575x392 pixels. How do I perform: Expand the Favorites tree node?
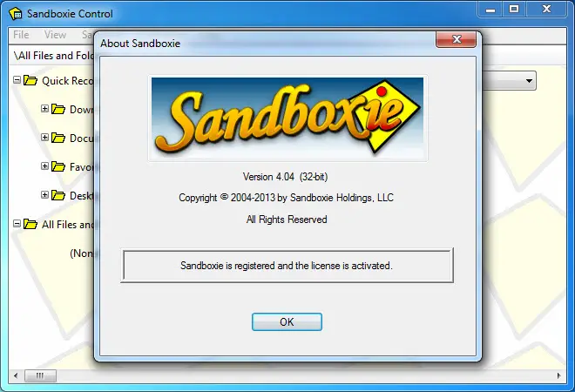click(x=44, y=166)
